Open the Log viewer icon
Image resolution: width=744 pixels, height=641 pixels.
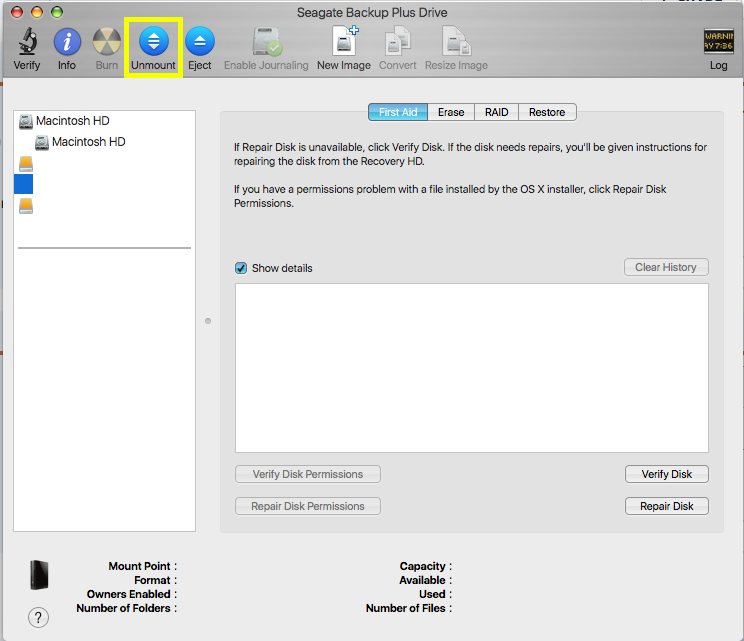[x=718, y=41]
